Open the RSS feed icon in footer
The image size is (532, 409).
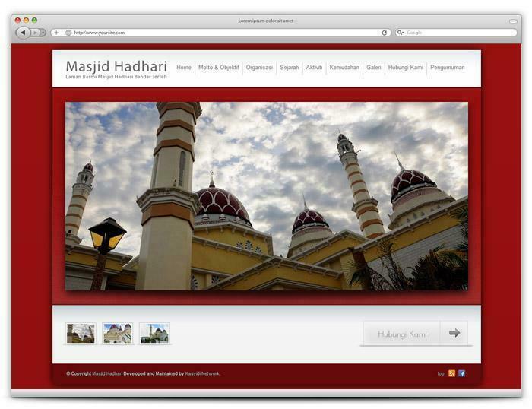coord(451,373)
